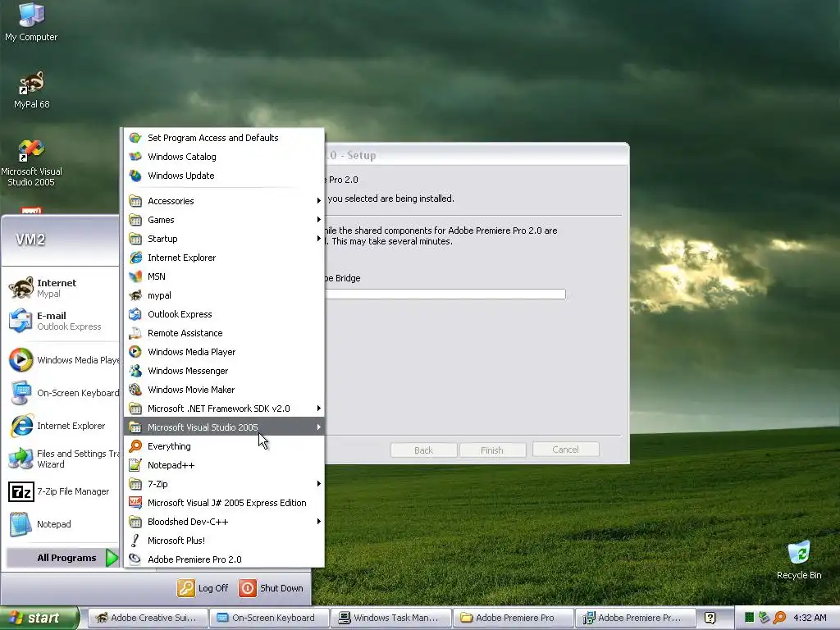Click E-mail Outlook Express pinned item
The image size is (840, 630).
[60, 321]
